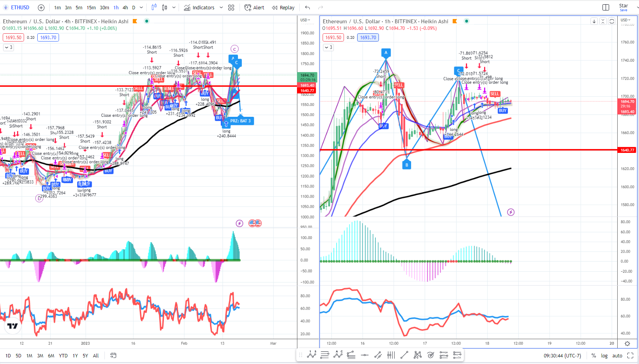Select the YTD date range

tap(63, 355)
